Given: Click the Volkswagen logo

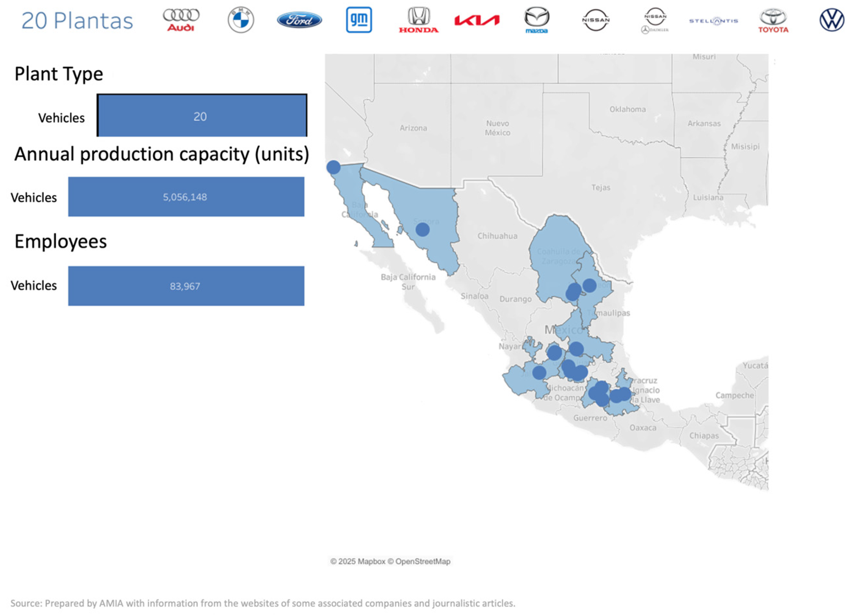Looking at the screenshot, I should pyautogui.click(x=832, y=20).
